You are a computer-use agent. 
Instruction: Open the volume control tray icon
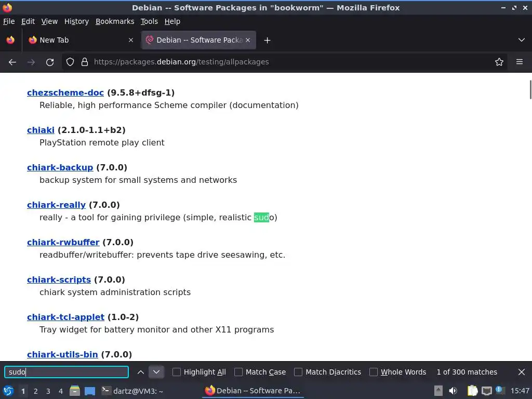[453, 391]
